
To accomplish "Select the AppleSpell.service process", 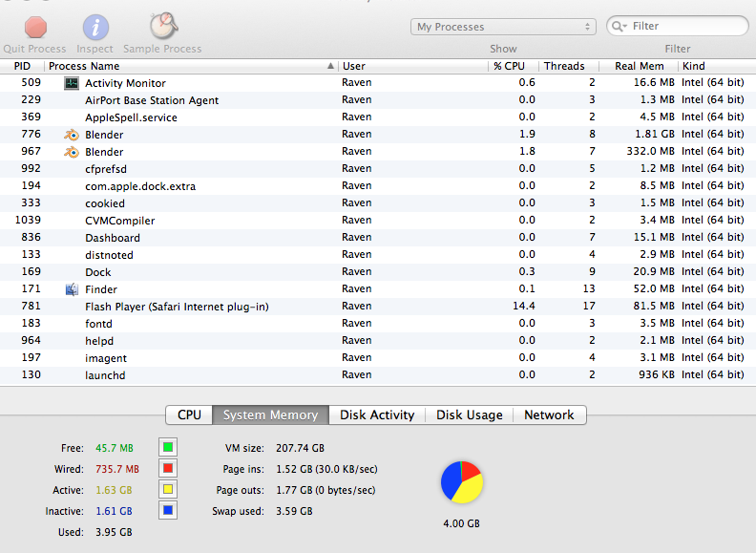I will (x=378, y=117).
